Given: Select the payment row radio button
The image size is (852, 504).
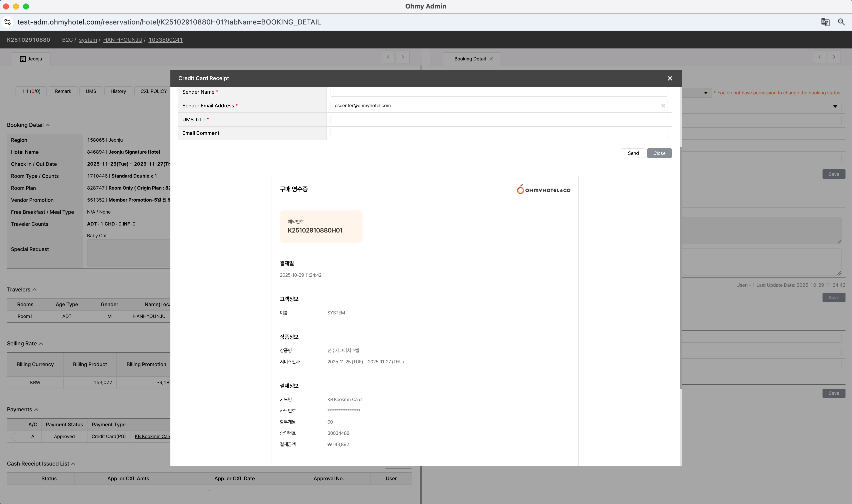Looking at the screenshot, I should pos(14,437).
